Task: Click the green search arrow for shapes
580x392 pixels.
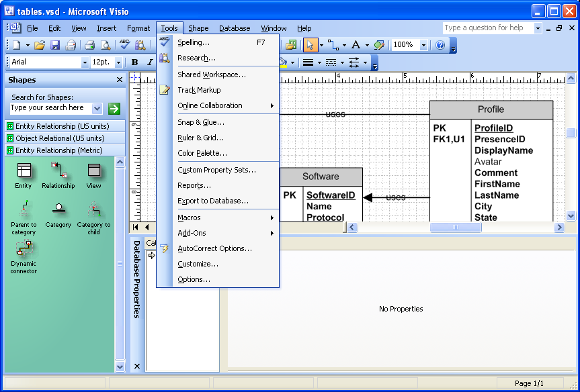Action: pos(114,108)
